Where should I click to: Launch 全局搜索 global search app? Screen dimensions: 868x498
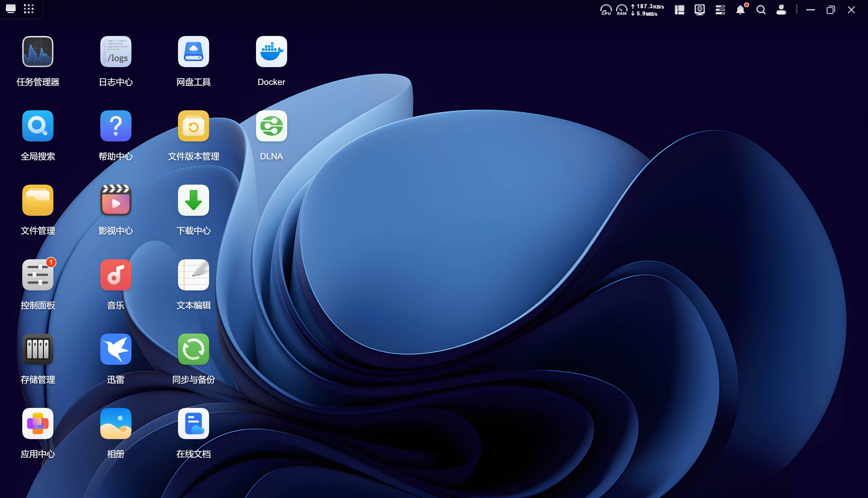tap(38, 126)
